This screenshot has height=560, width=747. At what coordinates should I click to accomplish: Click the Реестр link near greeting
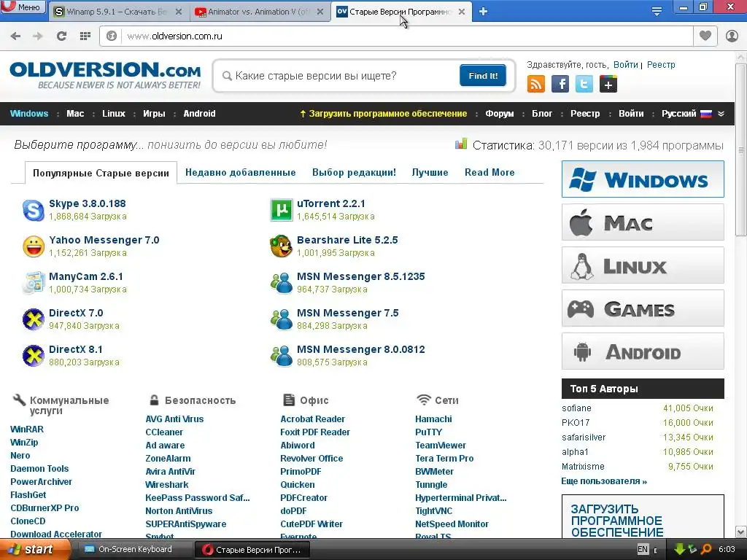[661, 65]
